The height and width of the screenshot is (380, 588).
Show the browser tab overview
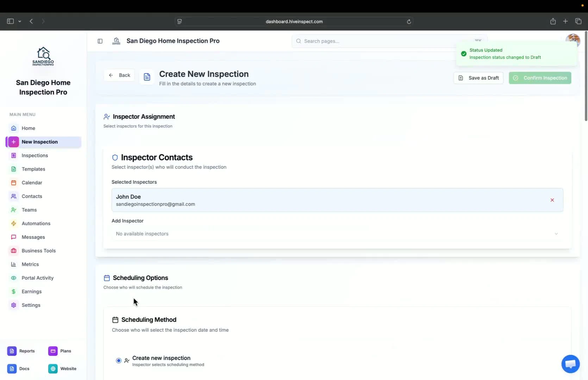click(578, 21)
